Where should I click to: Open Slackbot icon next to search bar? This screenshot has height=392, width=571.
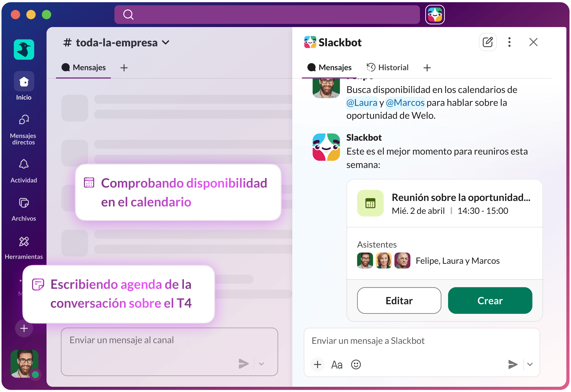point(435,15)
